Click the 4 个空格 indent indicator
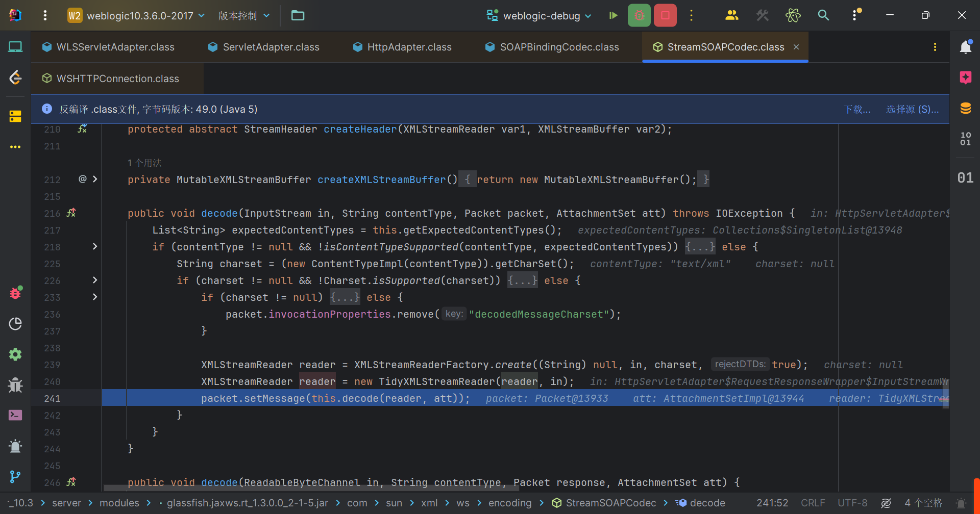 point(923,503)
